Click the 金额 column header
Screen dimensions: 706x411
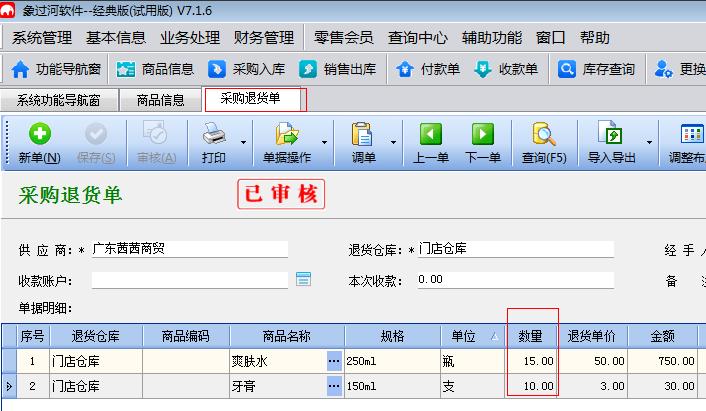click(662, 336)
